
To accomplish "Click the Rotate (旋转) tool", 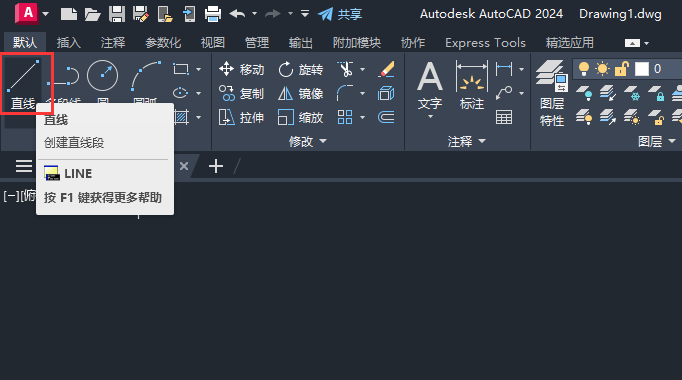I will click(301, 69).
